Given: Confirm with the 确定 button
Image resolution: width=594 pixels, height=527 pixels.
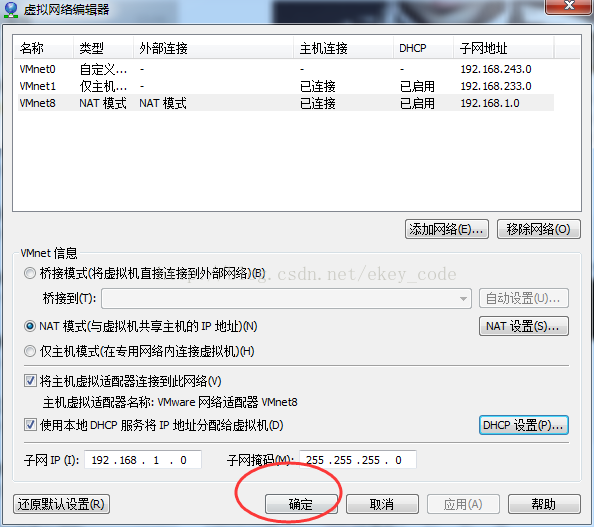Looking at the screenshot, I should 301,504.
